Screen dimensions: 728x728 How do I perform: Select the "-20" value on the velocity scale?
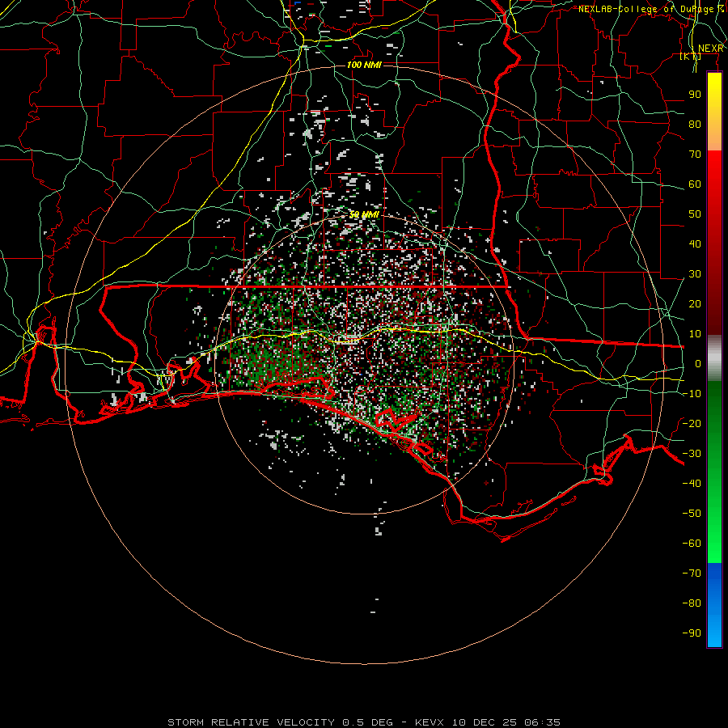point(692,423)
